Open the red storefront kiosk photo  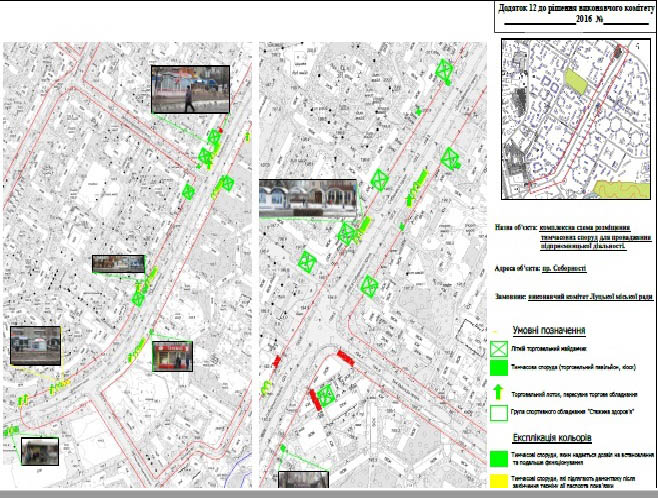click(x=173, y=355)
